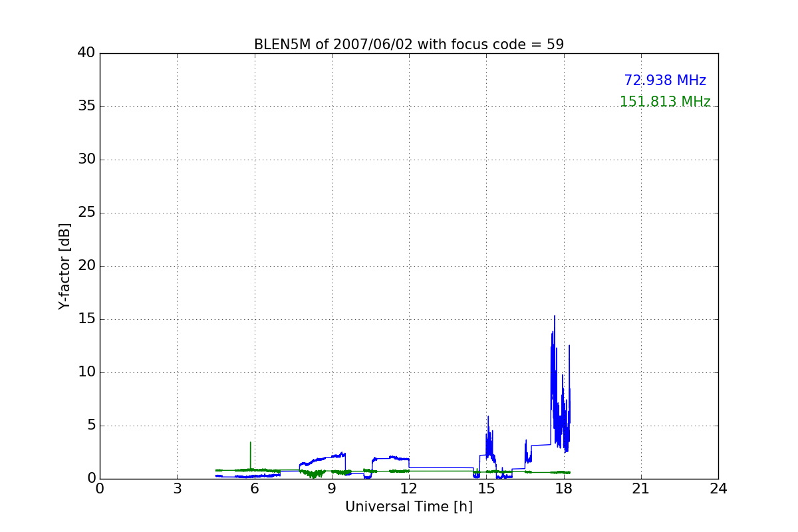Click the Y-factor [dB] axis label
798x532 pixels.
(x=65, y=266)
